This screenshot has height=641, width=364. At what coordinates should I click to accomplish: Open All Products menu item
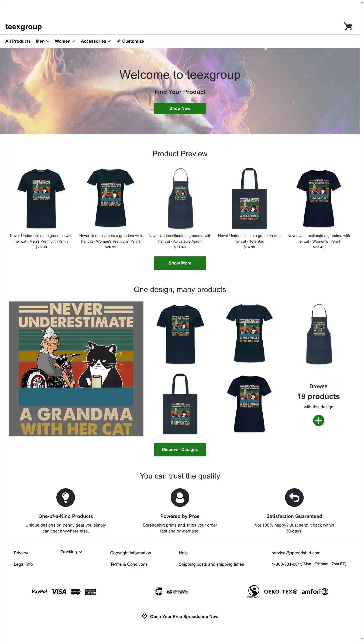(18, 41)
